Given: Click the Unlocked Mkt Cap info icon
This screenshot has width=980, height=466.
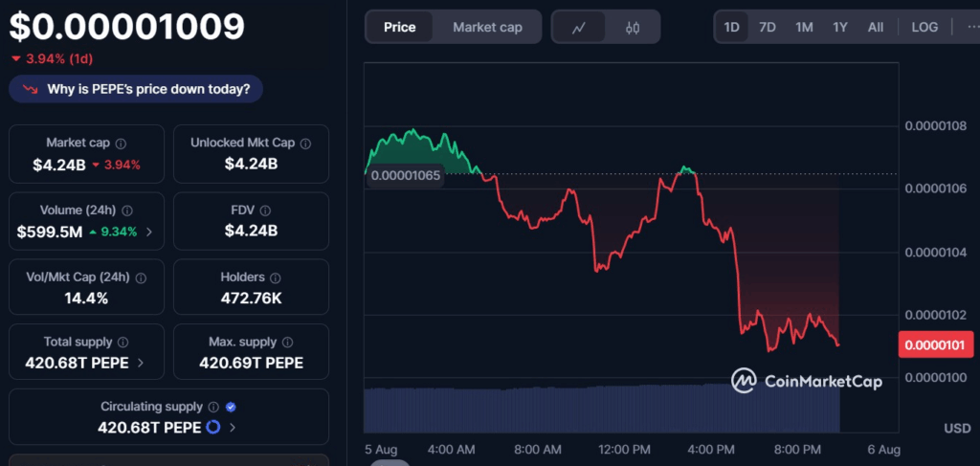Looking at the screenshot, I should point(305,144).
